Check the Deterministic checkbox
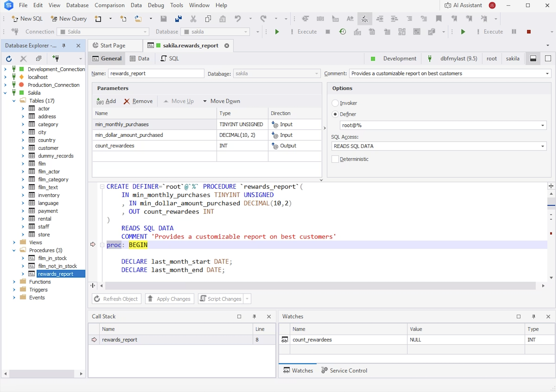The height and width of the screenshot is (392, 556). point(335,159)
